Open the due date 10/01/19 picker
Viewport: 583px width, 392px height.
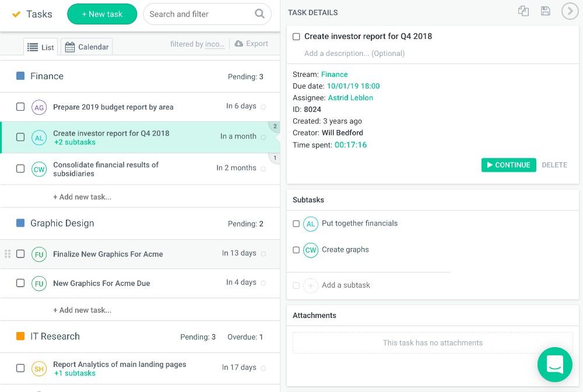pyautogui.click(x=353, y=86)
